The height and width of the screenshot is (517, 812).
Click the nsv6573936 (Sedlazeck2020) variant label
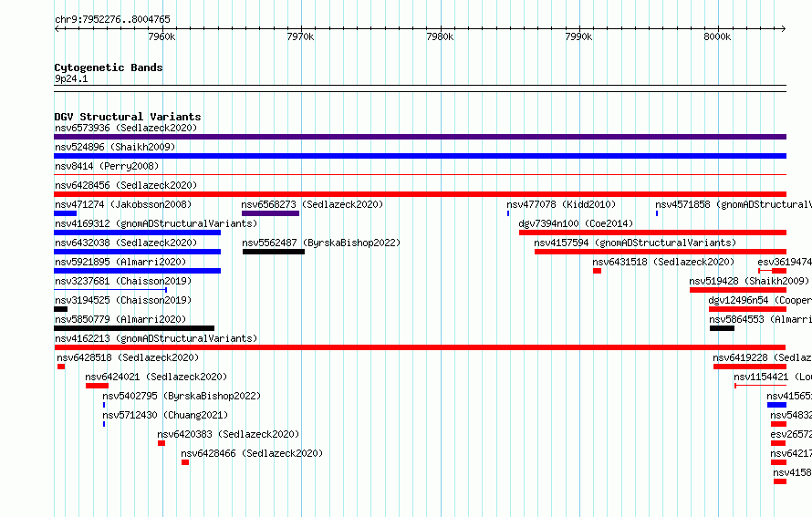point(126,128)
